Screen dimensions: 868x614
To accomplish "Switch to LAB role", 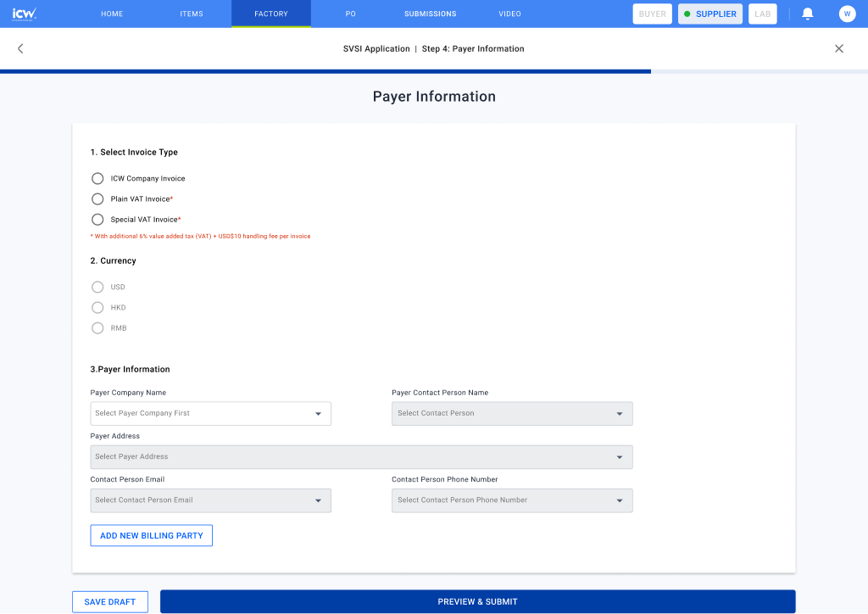I will coord(762,14).
